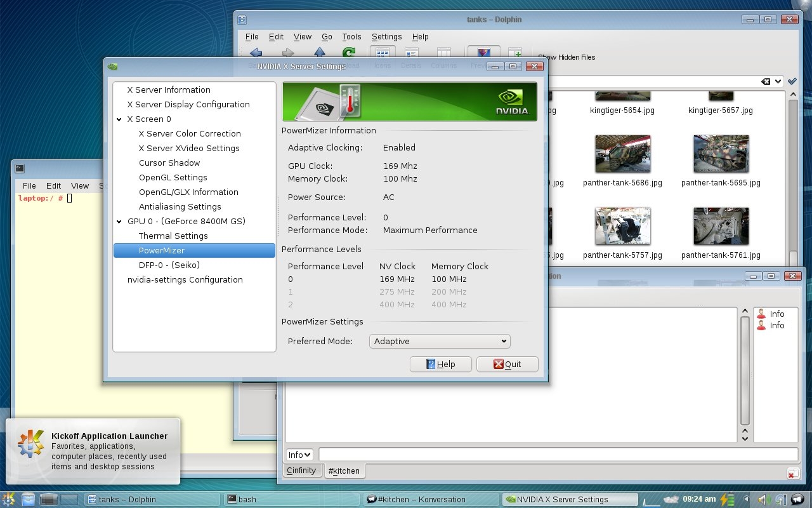Open the Preferred Mode Adaptive dropdown

click(440, 341)
